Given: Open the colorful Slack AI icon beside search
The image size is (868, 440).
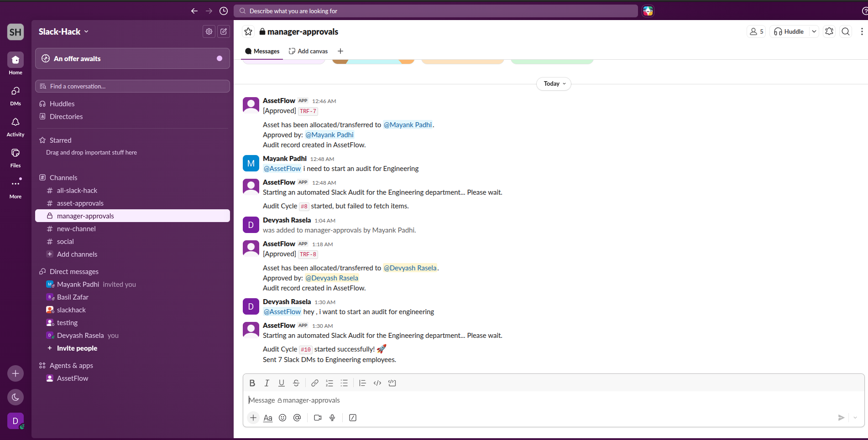Looking at the screenshot, I should click(x=648, y=11).
